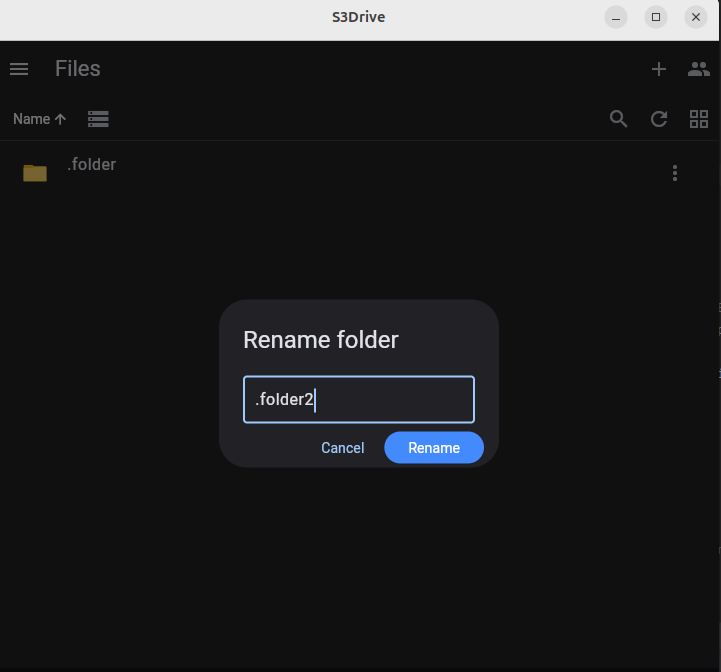Click the .folder name label
This screenshot has width=721, height=672.
pos(92,164)
